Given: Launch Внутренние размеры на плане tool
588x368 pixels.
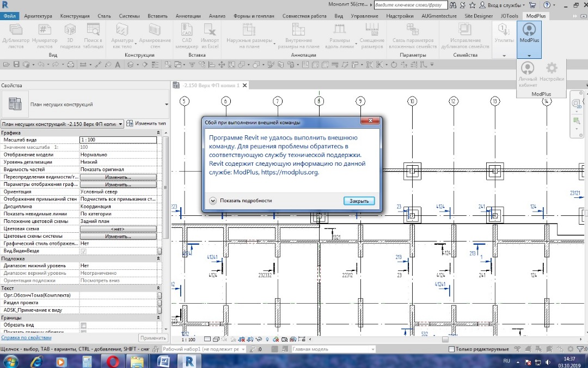Looking at the screenshot, I should (x=298, y=36).
